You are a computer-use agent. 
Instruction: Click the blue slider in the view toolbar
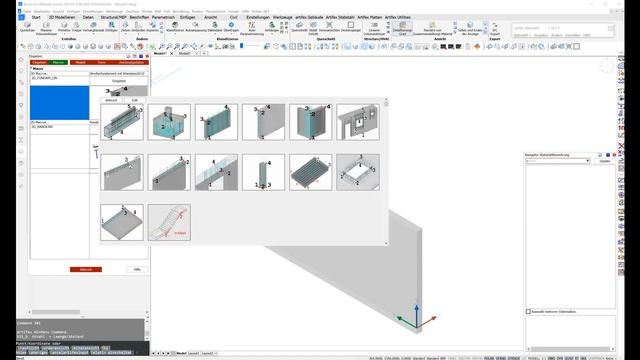coord(242,46)
